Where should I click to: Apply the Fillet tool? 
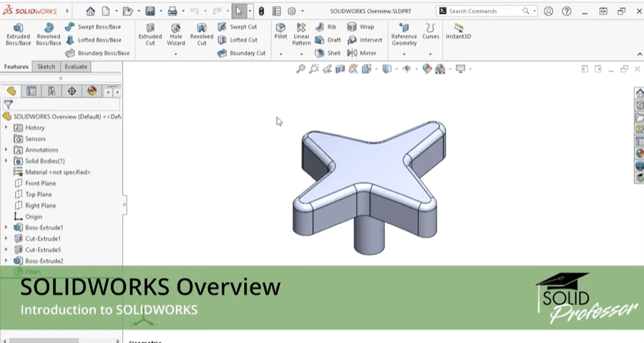tap(281, 32)
